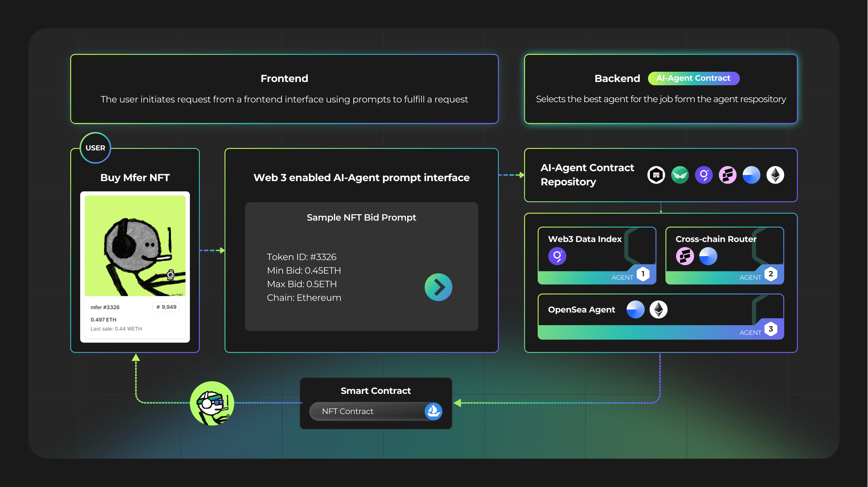
Task: Click the first white icon in repository
Action: (656, 175)
